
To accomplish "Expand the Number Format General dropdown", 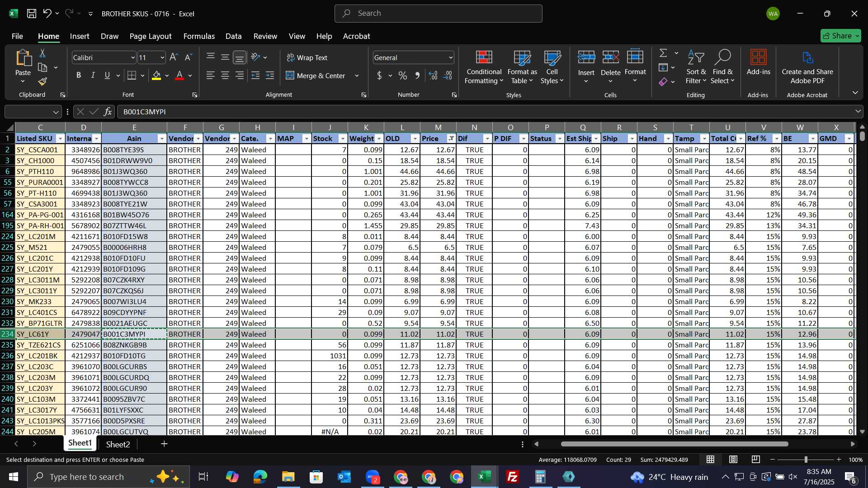I will click(x=451, y=57).
